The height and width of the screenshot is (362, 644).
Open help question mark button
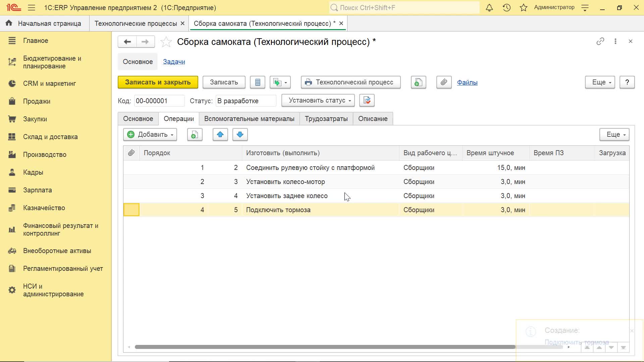coord(627,82)
